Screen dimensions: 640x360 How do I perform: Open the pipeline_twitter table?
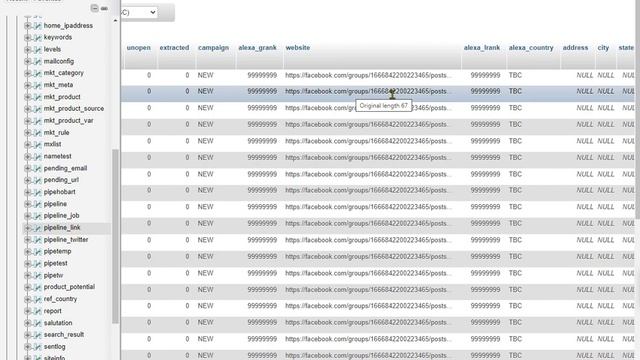66,240
